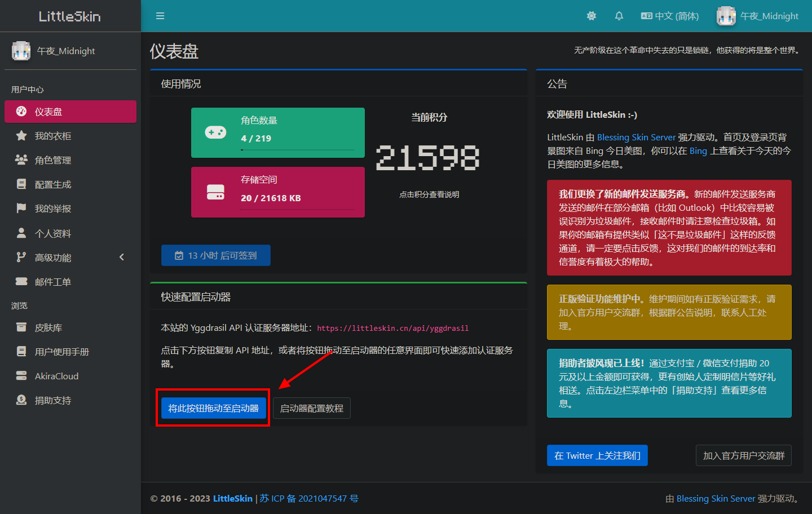Click the 21598 score number
The height and width of the screenshot is (514, 812).
428,157
